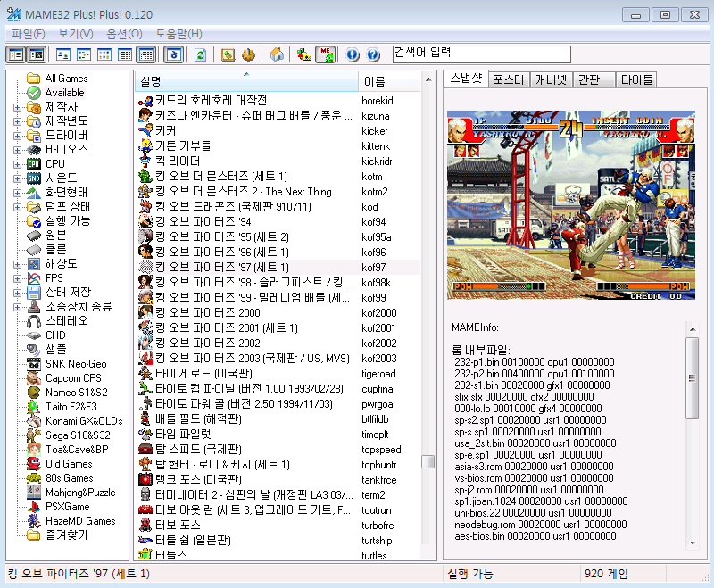Switch to the 캐비넷 tab

[551, 80]
